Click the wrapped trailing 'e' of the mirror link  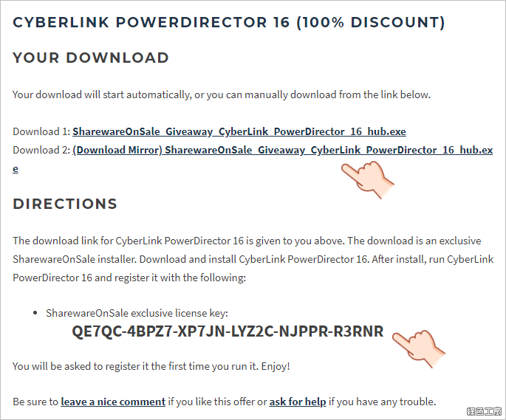pyautogui.click(x=16, y=169)
